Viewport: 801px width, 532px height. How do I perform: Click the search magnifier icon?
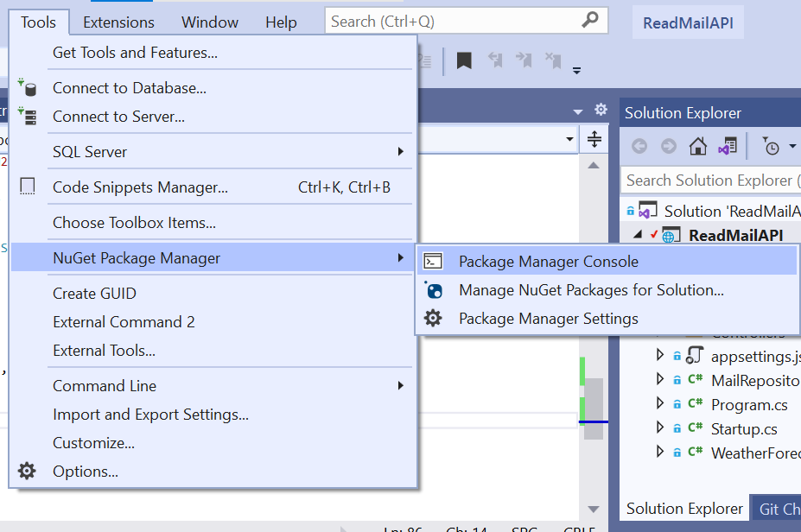tap(590, 21)
